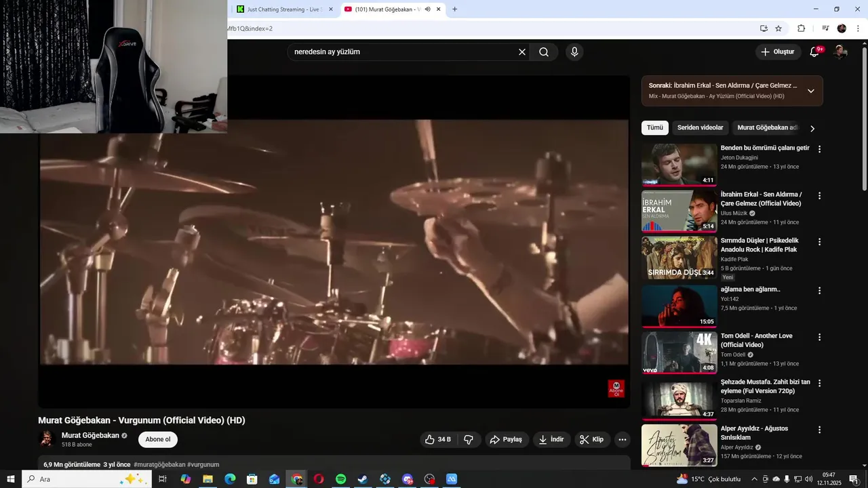Mute the YouTube tab audio

coord(427,9)
